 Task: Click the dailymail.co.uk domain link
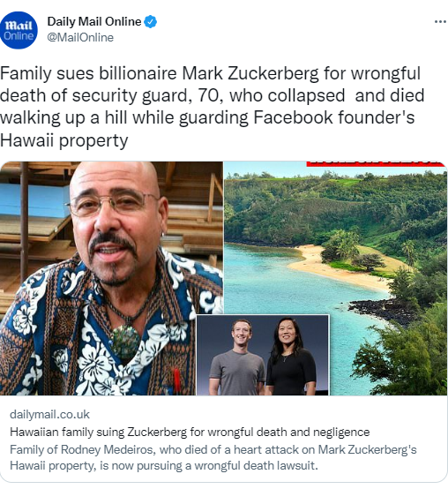coord(49,415)
